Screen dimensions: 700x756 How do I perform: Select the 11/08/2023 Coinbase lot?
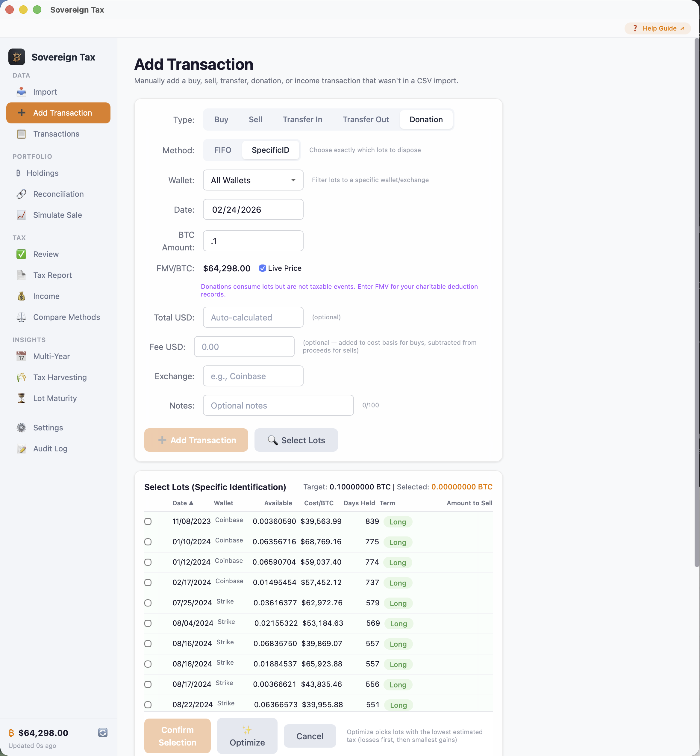click(148, 521)
